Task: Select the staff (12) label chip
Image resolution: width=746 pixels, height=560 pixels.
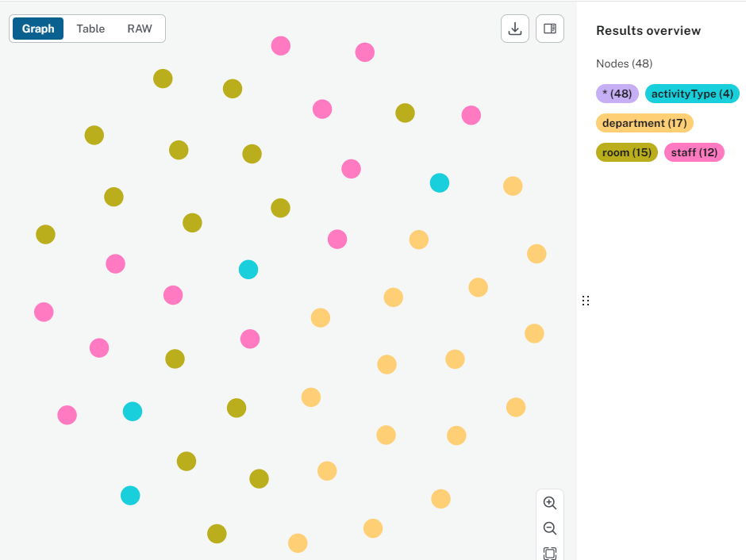Action: click(x=694, y=152)
